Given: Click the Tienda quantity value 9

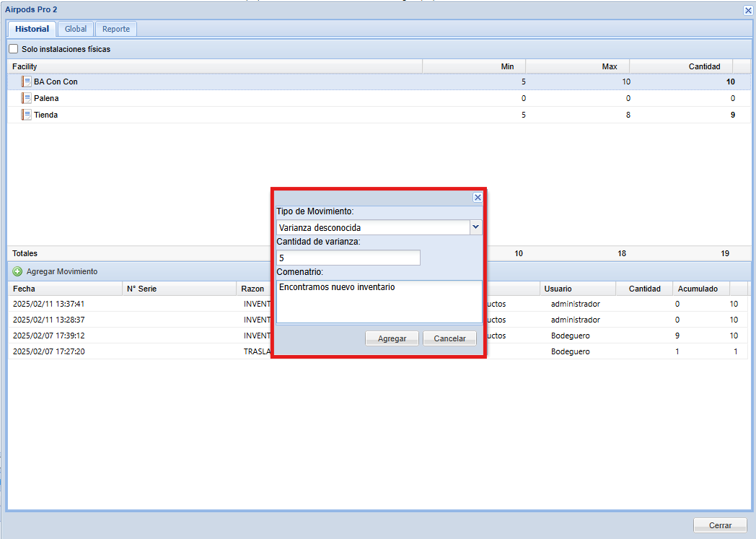Looking at the screenshot, I should pos(733,115).
